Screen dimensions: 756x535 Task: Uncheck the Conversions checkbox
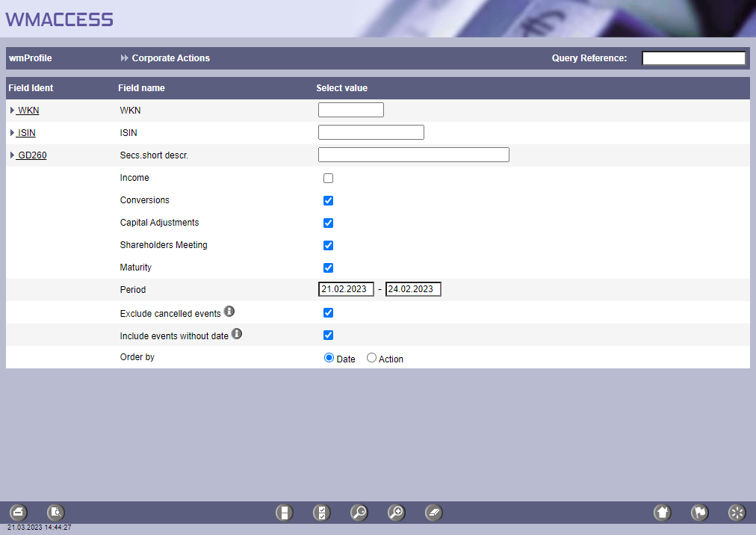coord(328,201)
